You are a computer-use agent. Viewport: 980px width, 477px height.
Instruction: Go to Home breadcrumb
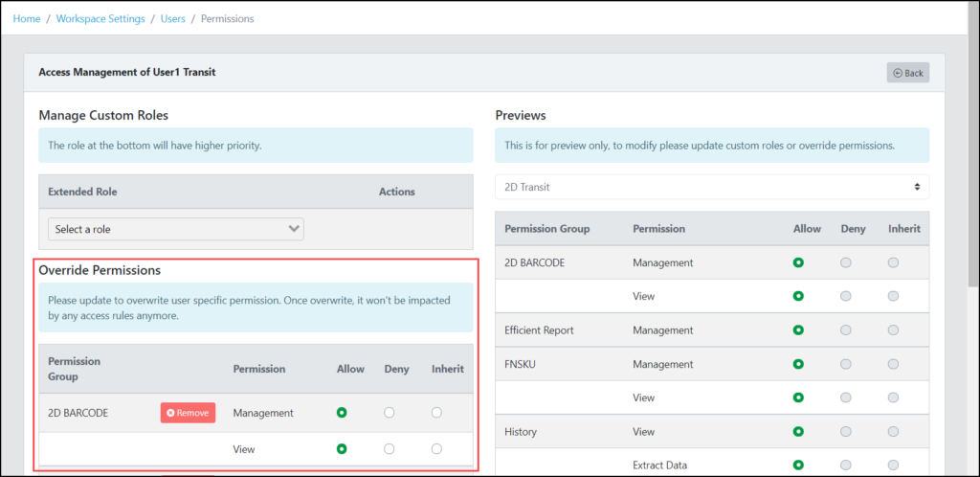pyautogui.click(x=27, y=19)
